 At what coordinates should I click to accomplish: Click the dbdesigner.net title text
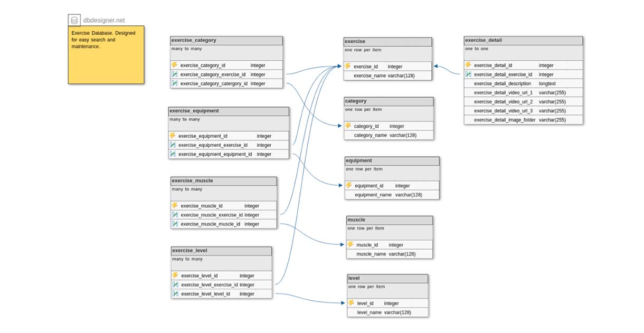pyautogui.click(x=104, y=21)
